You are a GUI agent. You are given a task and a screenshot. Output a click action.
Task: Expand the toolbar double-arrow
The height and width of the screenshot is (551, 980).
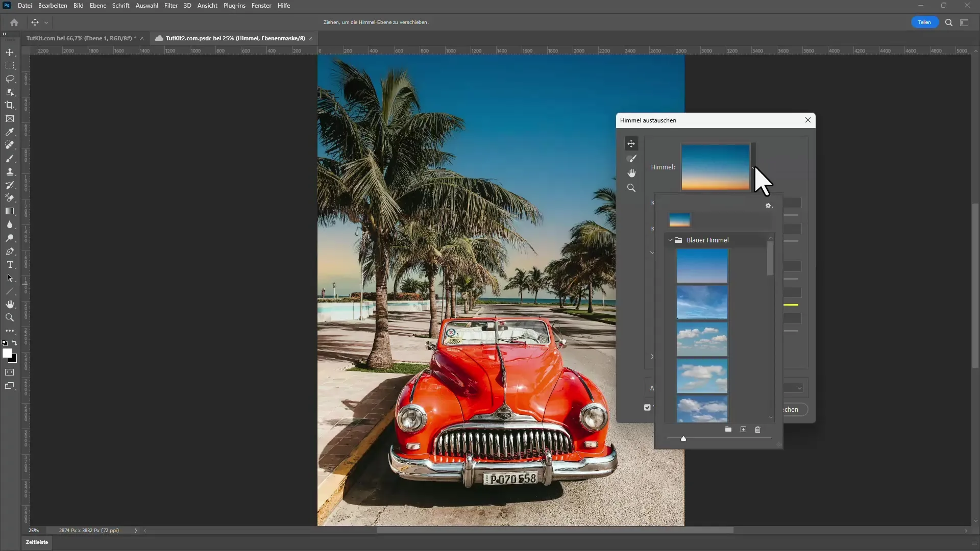(x=5, y=34)
